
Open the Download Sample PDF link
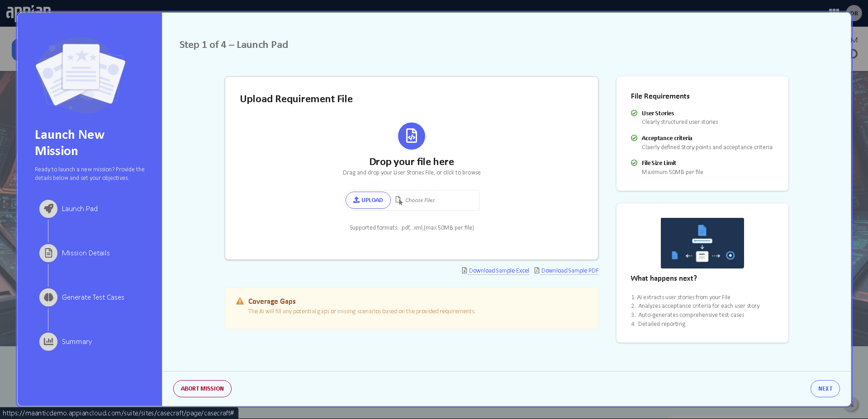(569, 271)
